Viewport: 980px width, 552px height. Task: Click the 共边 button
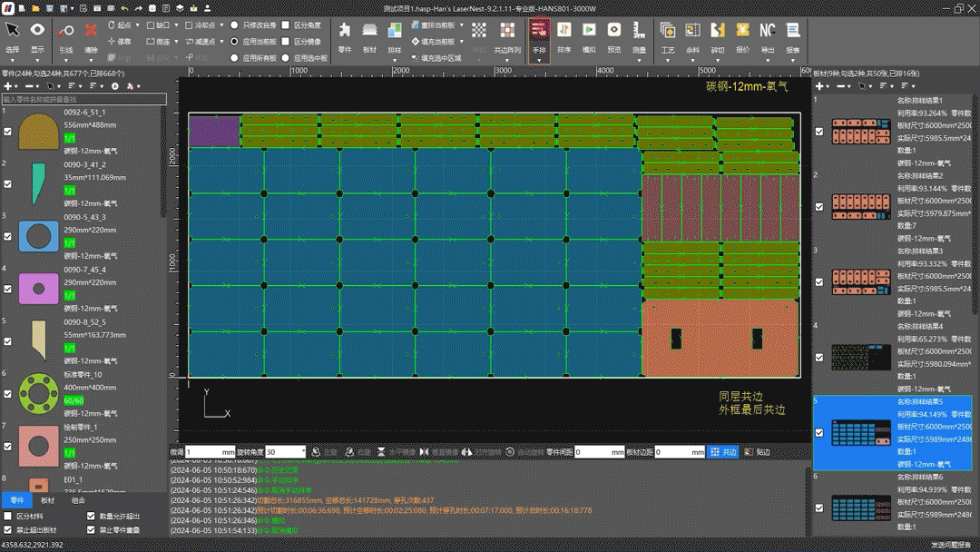[x=723, y=452]
